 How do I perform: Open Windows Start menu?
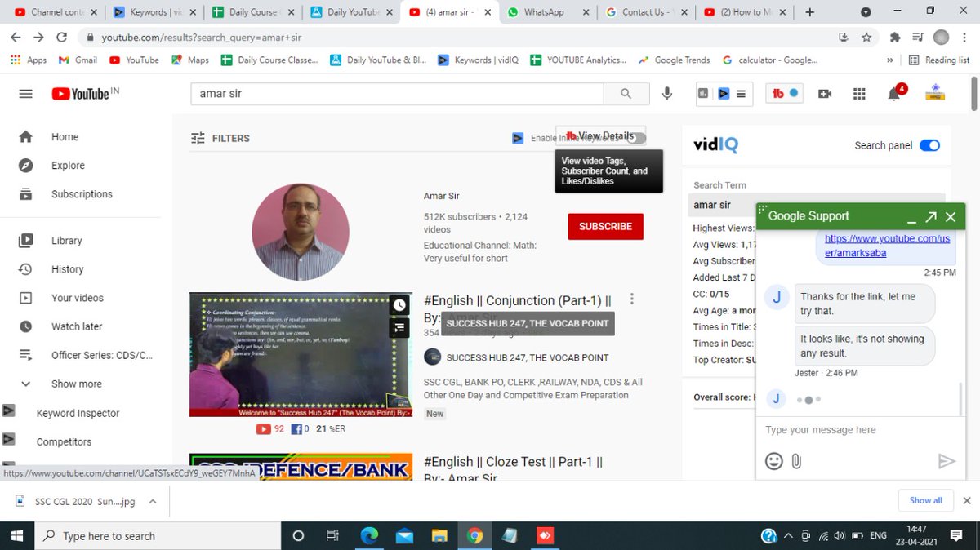pyautogui.click(x=16, y=535)
